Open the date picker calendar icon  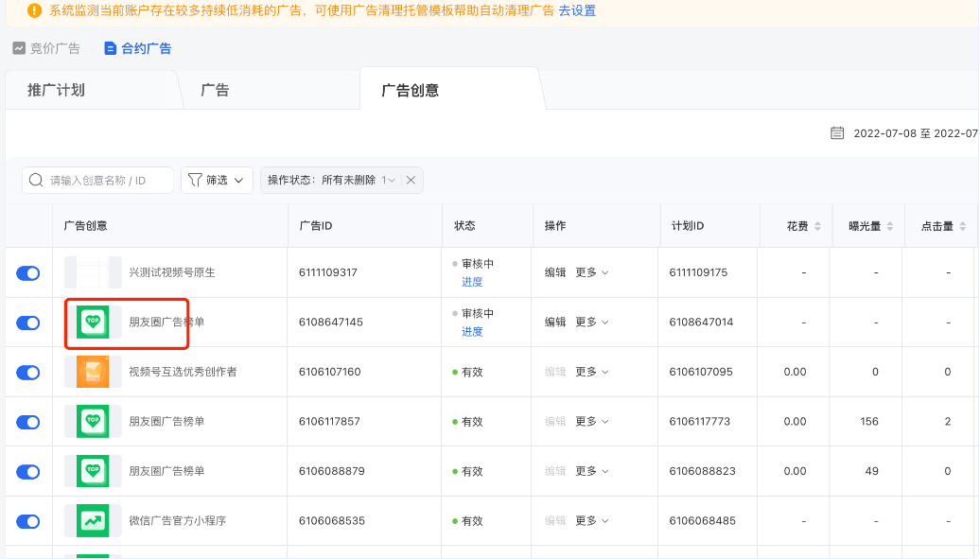[837, 133]
